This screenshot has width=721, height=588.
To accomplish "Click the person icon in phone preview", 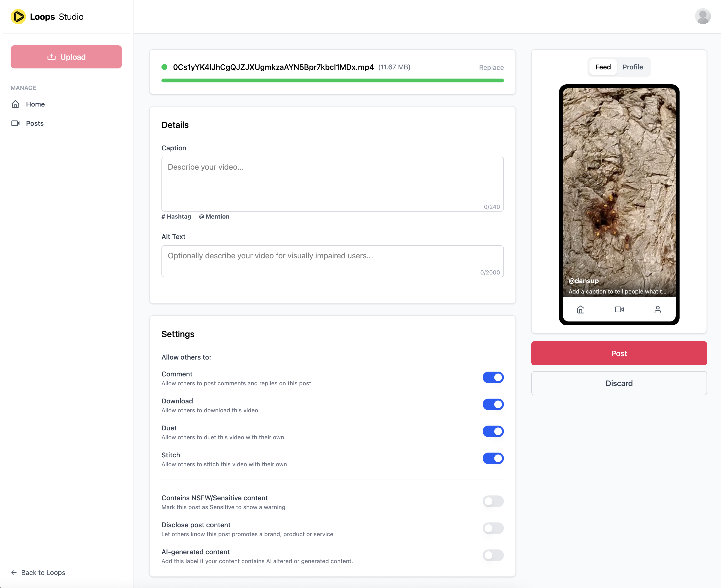I will click(x=658, y=309).
